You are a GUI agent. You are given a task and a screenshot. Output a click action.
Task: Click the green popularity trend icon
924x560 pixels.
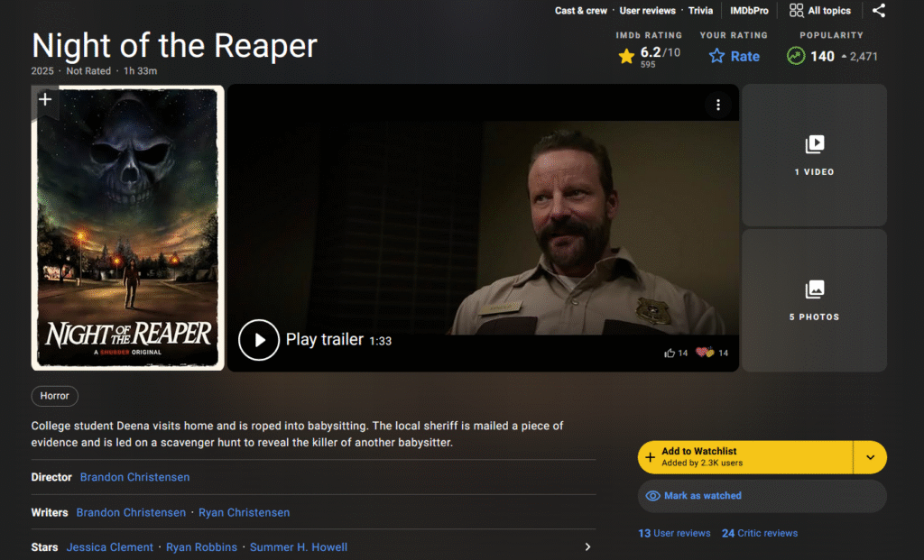[795, 56]
